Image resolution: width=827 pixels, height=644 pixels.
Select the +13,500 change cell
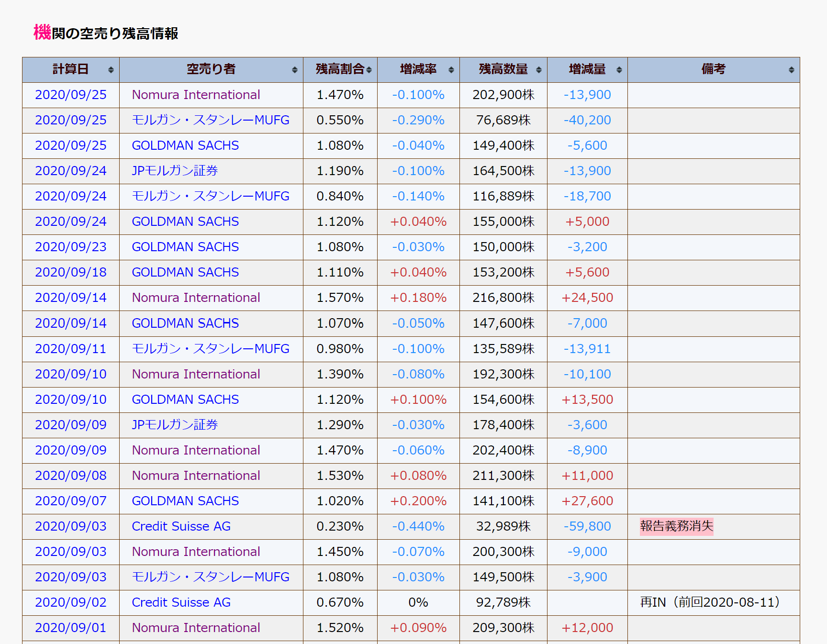click(587, 400)
